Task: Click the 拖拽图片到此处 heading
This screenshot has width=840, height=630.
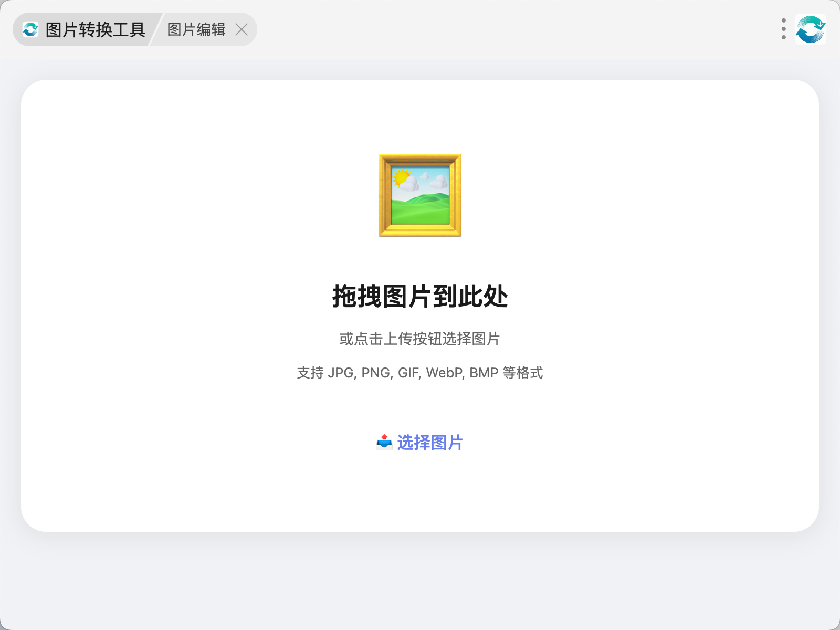Action: coord(420,297)
